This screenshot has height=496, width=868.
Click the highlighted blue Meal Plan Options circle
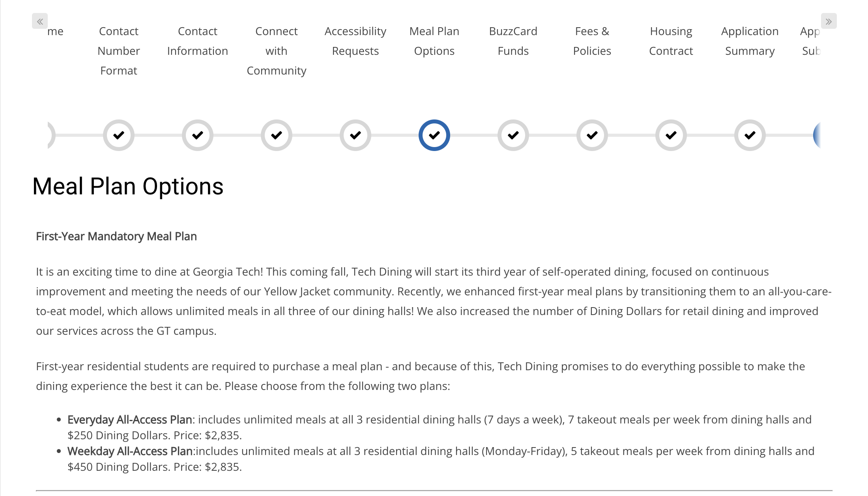(434, 135)
